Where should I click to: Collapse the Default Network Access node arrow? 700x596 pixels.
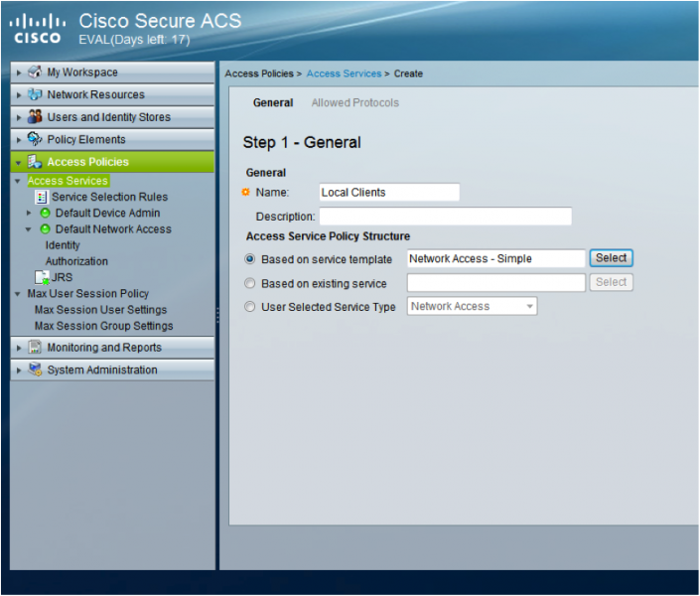coord(28,229)
